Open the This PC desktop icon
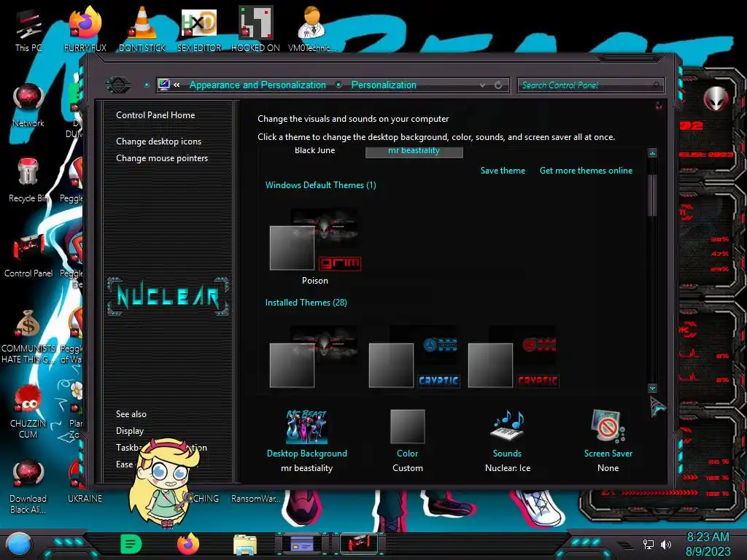 point(28,30)
